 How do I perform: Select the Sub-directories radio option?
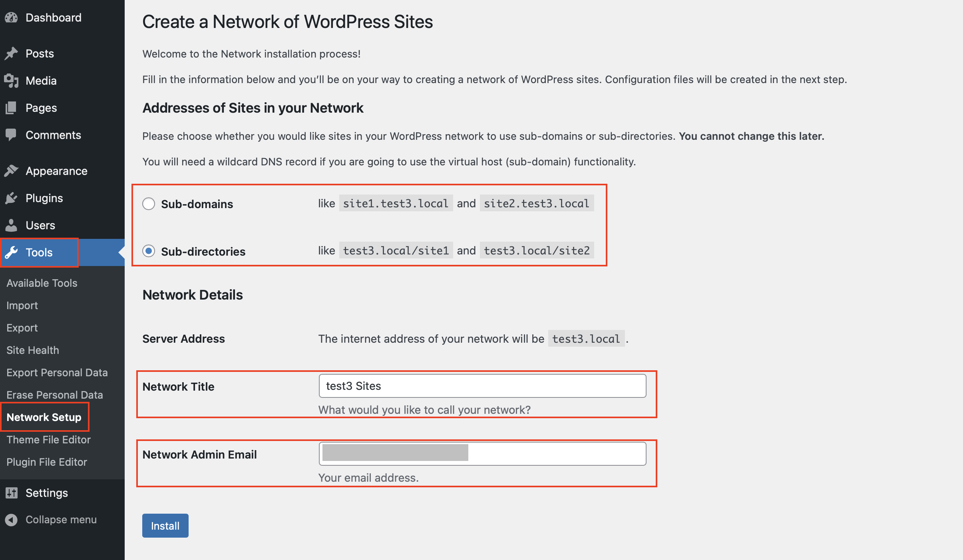(149, 251)
